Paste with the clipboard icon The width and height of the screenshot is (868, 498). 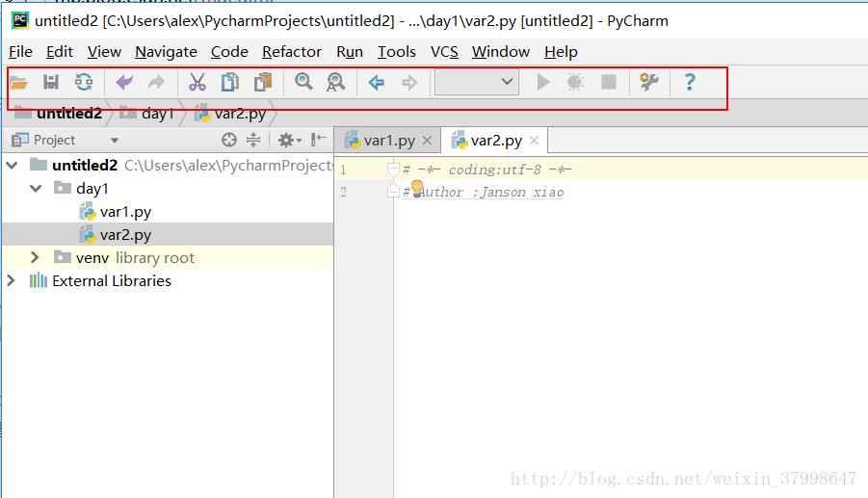point(263,83)
